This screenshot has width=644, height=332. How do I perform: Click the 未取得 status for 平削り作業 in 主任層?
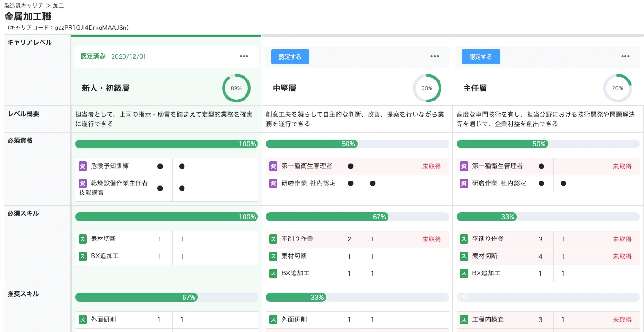(622, 239)
